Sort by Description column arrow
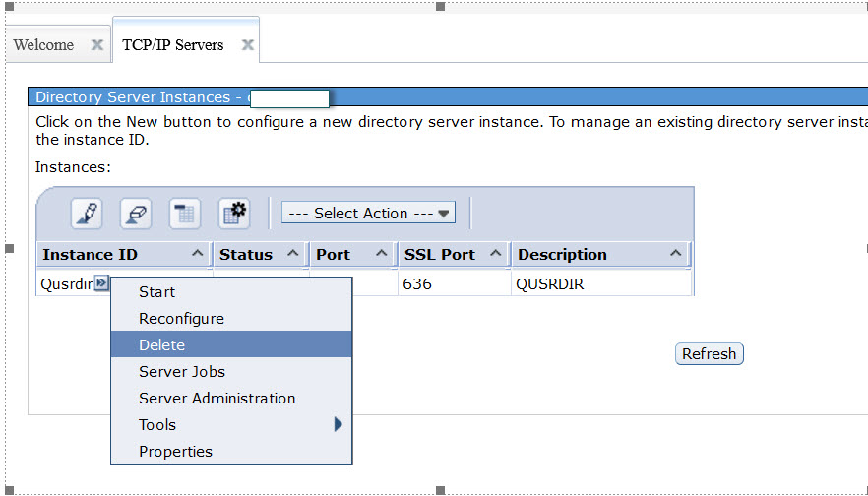This screenshot has width=868, height=496. (675, 254)
